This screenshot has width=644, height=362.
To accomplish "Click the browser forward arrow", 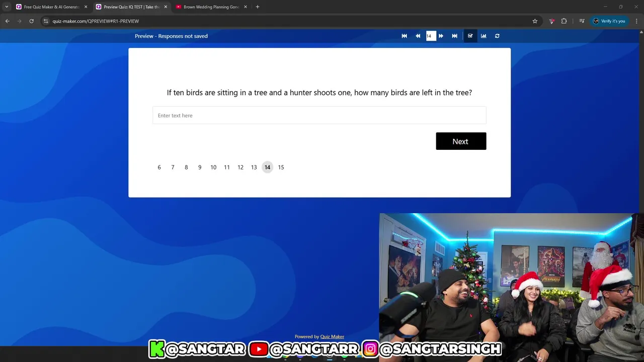I will (x=19, y=21).
